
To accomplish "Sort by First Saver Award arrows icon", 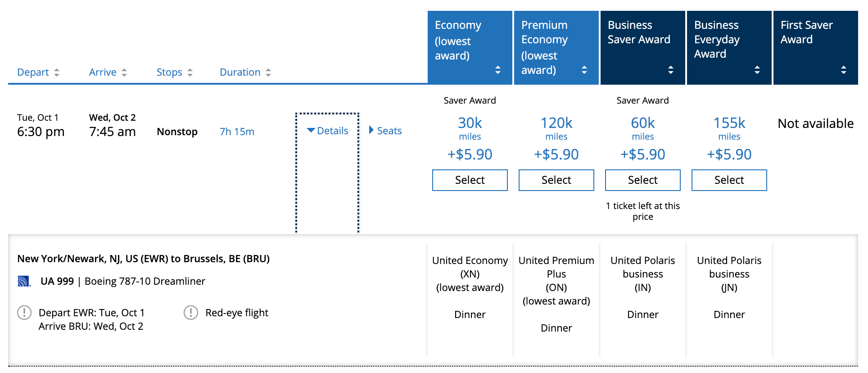I will click(843, 70).
